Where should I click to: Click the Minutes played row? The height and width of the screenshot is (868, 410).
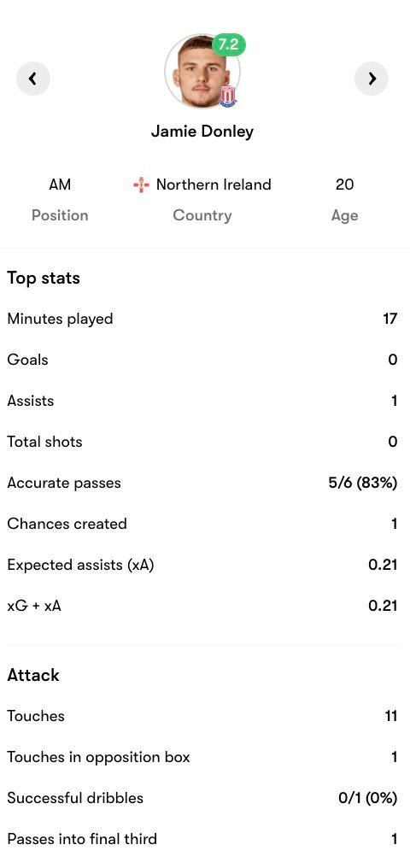(202, 319)
